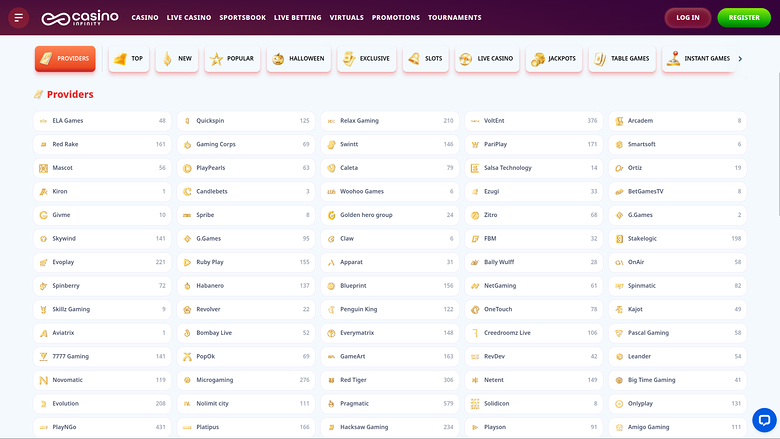Go to the Tournaments menu item
Viewport: 780px width, 439px height.
pos(454,18)
